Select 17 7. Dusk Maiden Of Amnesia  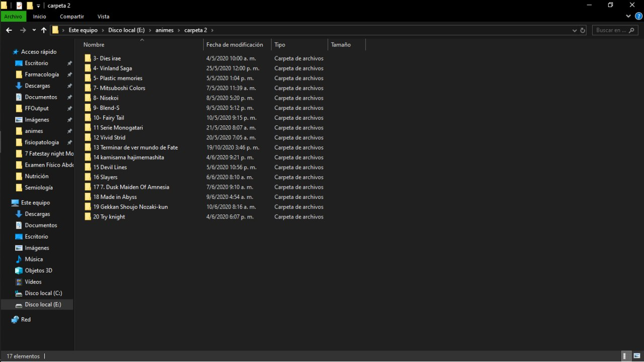131,187
